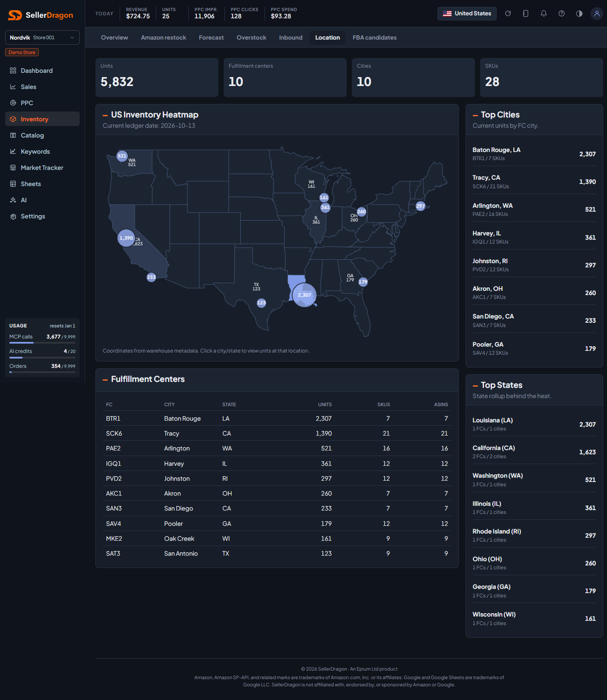Switch to the Inbound tab
The image size is (607, 700).
pyautogui.click(x=291, y=37)
